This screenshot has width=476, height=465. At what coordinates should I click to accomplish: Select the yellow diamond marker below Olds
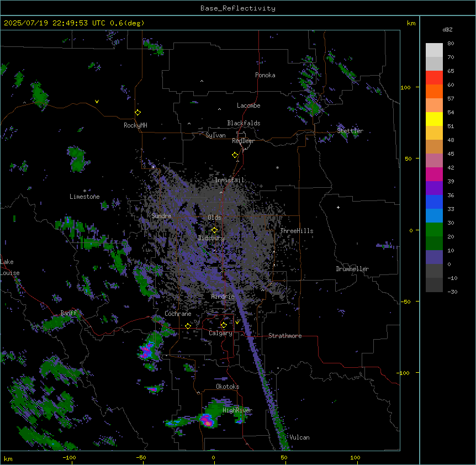coord(214,230)
